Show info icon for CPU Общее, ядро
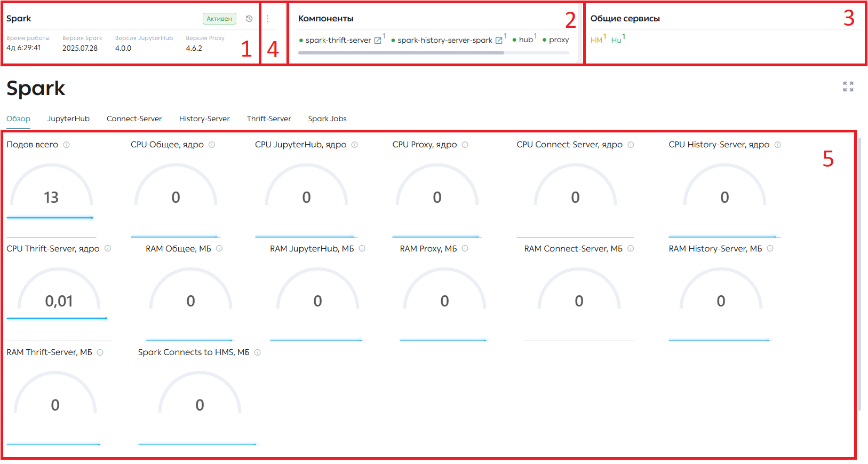 click(212, 145)
